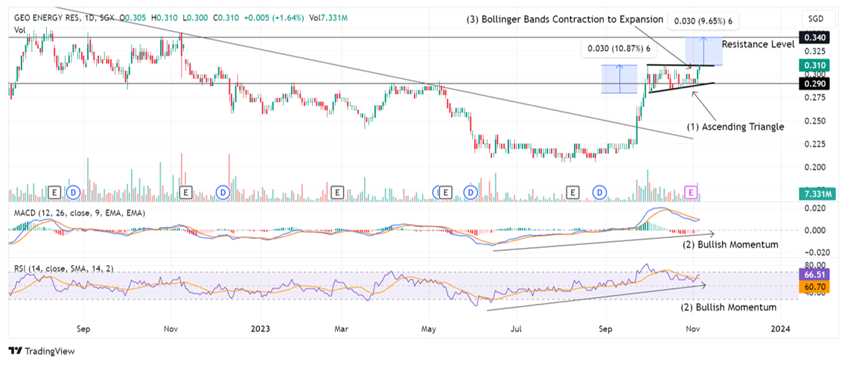Select the Bollinger Bands Contraction to Expansion annotation

[x=564, y=19]
